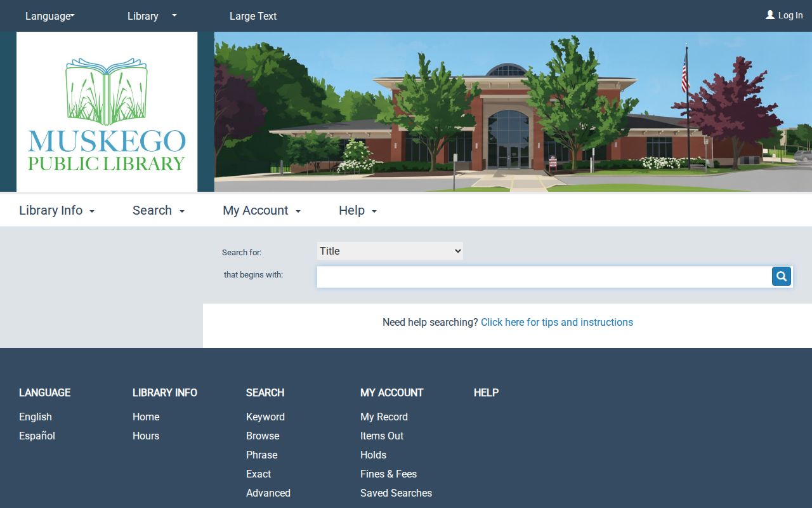Open Hours link in footer
The width and height of the screenshot is (812, 508).
(146, 436)
